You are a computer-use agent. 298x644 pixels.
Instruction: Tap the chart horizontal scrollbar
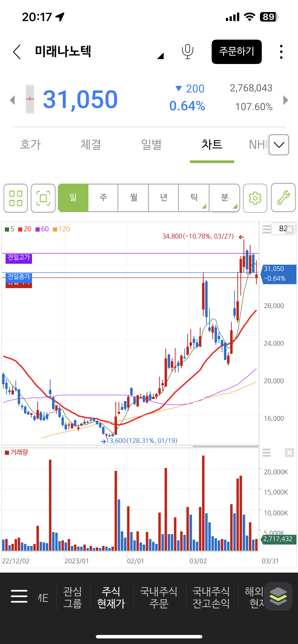[225, 446]
